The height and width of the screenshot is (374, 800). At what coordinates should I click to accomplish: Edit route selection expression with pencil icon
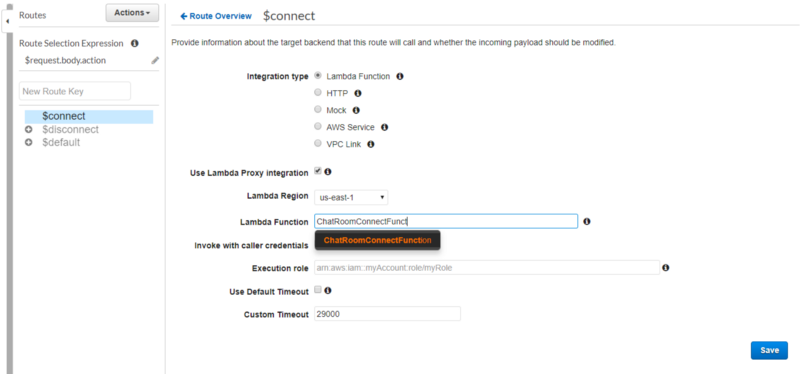pos(155,60)
